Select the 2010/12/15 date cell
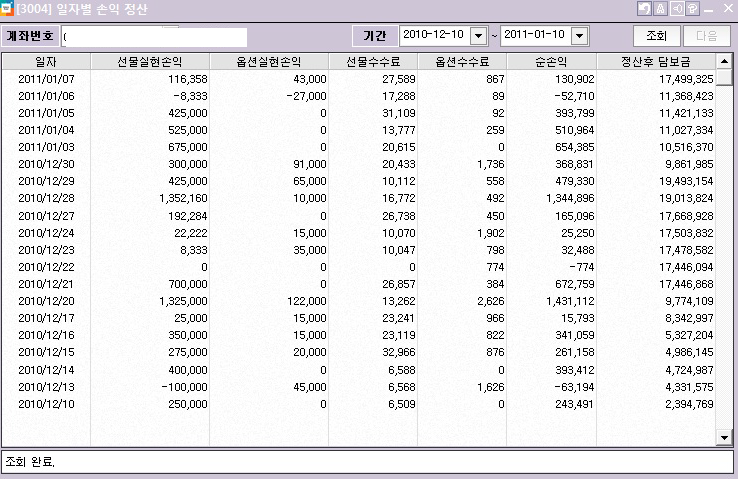Image resolution: width=738 pixels, height=479 pixels. (46, 352)
